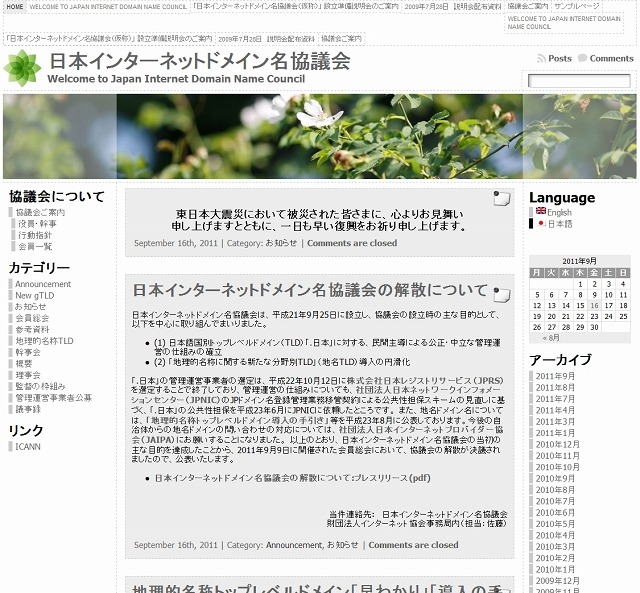The width and height of the screenshot is (640, 593).
Task: Open the 2010年6月 archive
Action: point(555,513)
